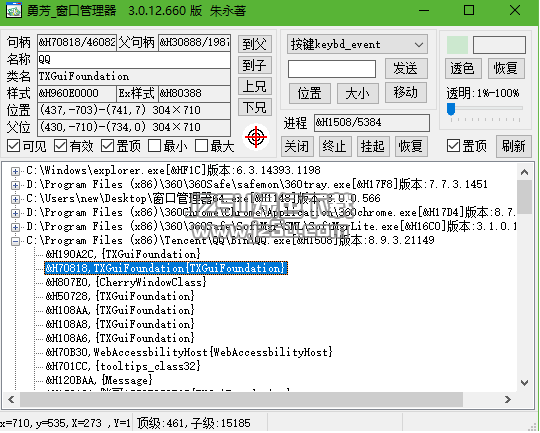Click the 上兄 (previous sibling) button
Screen dimensions: 540x433
tap(255, 86)
